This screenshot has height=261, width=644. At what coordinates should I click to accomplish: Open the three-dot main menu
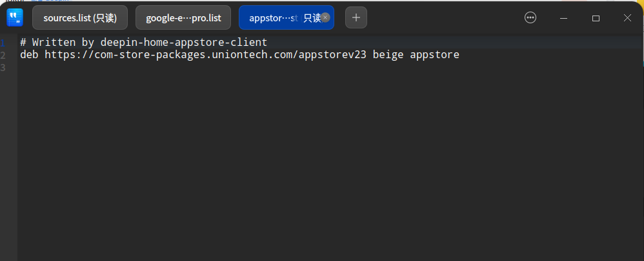click(530, 18)
